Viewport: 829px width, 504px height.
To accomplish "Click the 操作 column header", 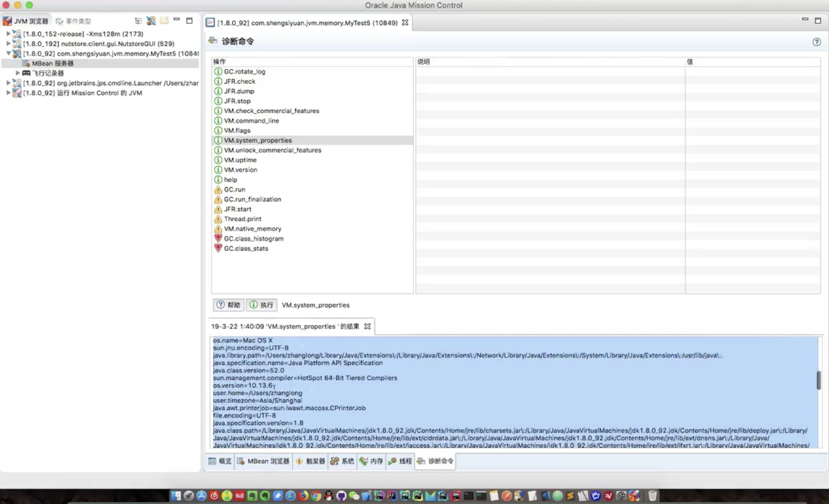I will click(x=312, y=62).
